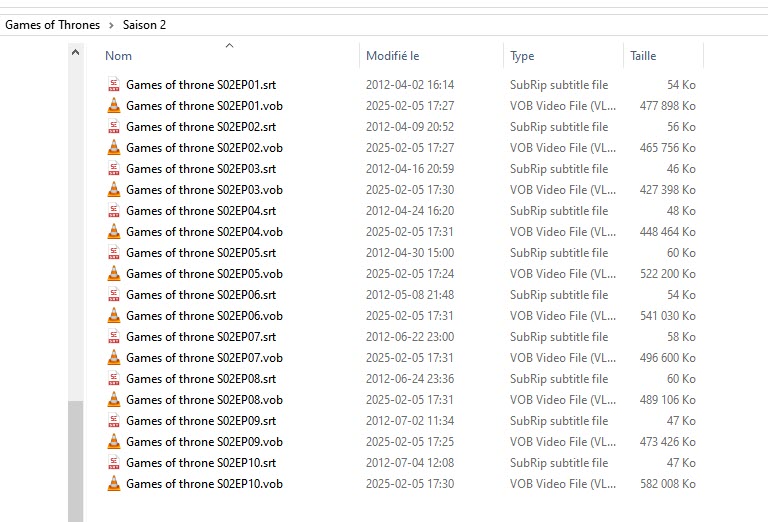Select file name Games of throne S02EP08.vob
This screenshot has height=522, width=768.
[x=204, y=401]
